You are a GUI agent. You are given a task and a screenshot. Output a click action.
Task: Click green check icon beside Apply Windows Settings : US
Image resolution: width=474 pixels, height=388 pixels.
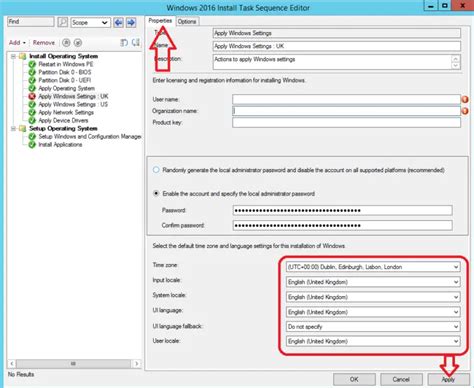pyautogui.click(x=32, y=104)
